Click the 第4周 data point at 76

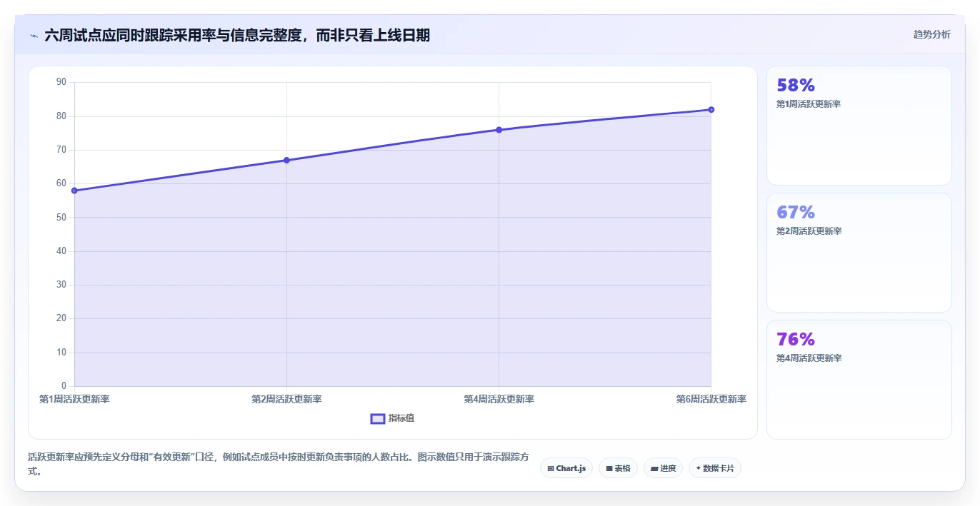(499, 130)
